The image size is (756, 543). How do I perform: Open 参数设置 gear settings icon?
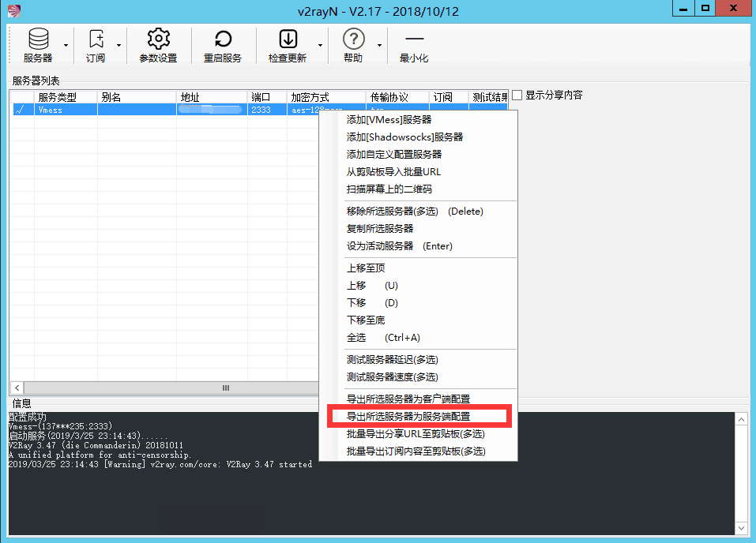tap(158, 39)
